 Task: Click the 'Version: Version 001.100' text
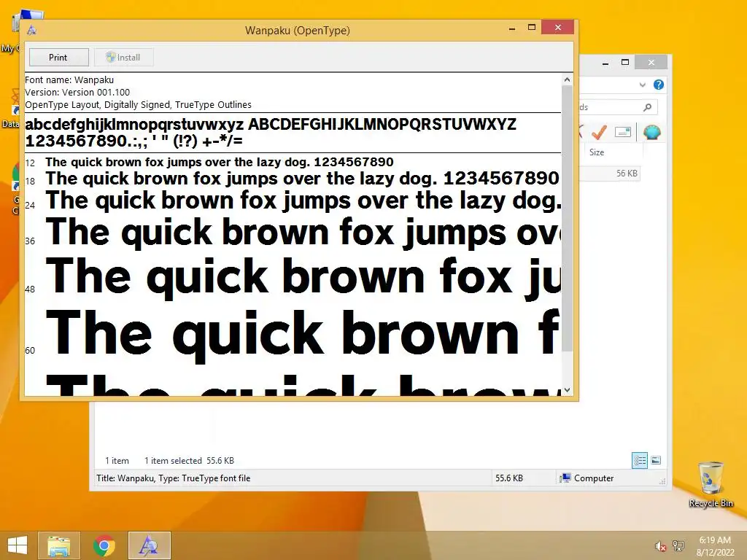coord(77,93)
